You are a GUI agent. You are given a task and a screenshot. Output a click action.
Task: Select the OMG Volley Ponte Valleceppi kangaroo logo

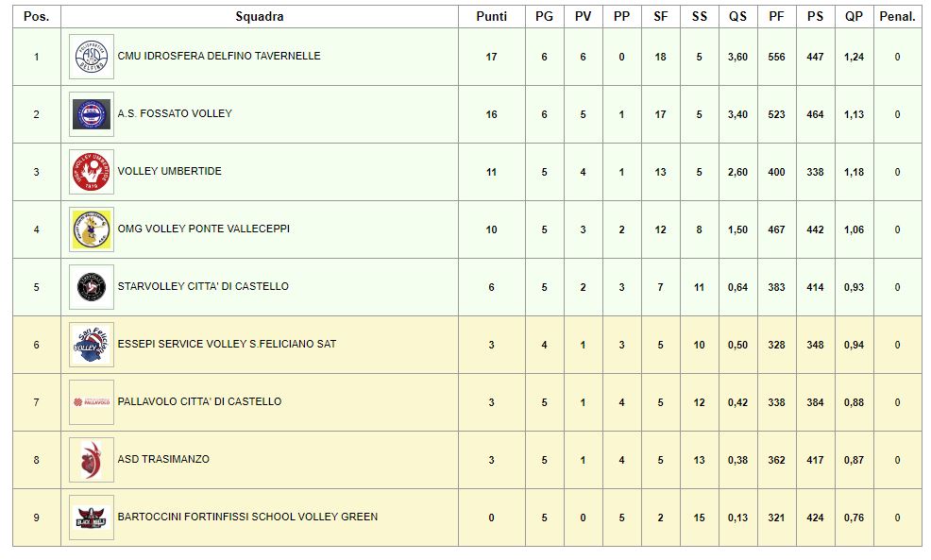click(92, 229)
